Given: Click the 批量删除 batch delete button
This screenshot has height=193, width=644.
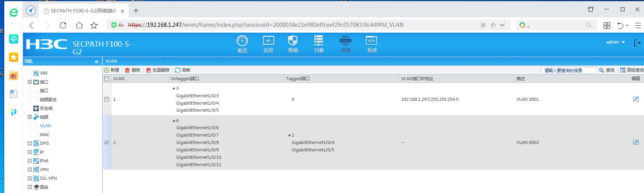Looking at the screenshot, I should pyautogui.click(x=158, y=70).
